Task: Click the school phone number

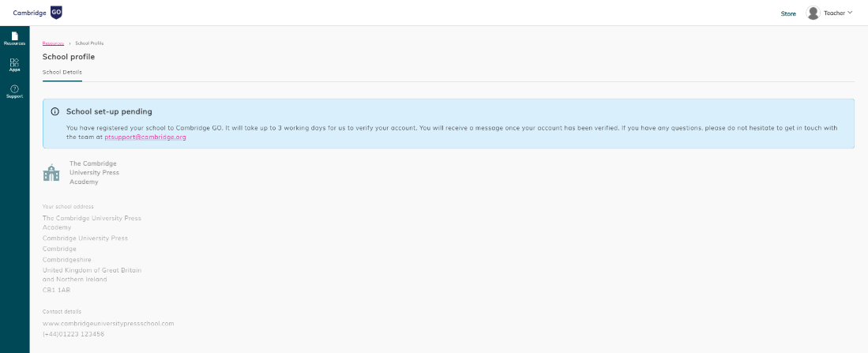Action: (73, 334)
